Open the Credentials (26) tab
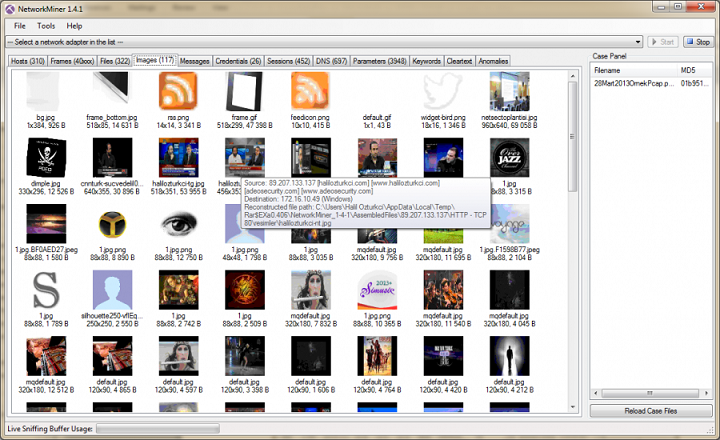The image size is (720, 440). pos(238,61)
